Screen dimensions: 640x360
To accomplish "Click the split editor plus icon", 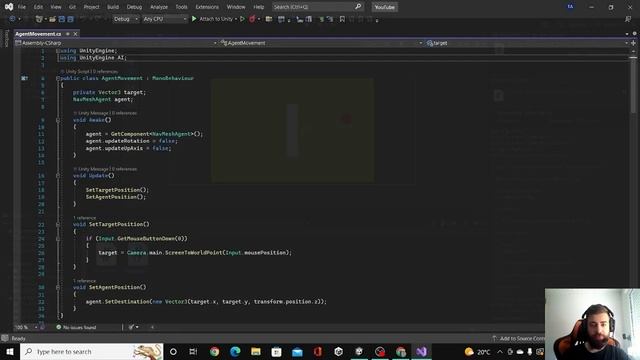I will coord(633,43).
